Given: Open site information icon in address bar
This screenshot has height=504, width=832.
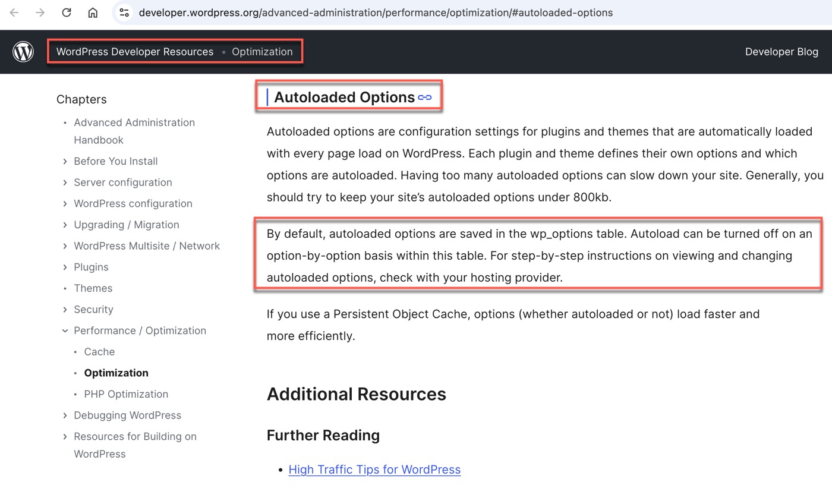Looking at the screenshot, I should click(124, 12).
